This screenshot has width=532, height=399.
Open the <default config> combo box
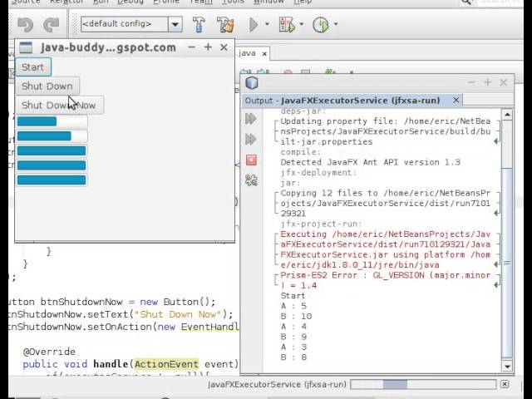(x=131, y=24)
